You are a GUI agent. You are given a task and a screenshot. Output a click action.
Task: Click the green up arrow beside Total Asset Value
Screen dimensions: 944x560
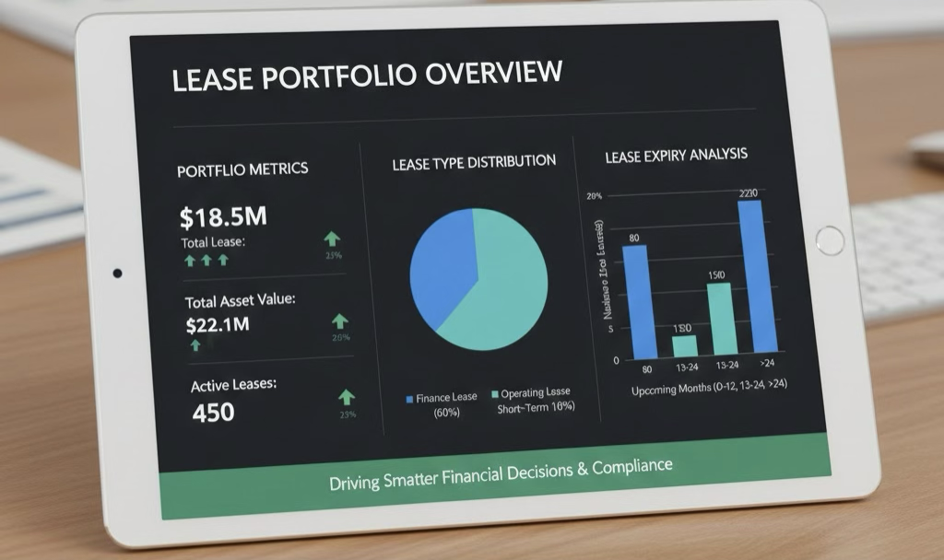pyautogui.click(x=340, y=321)
